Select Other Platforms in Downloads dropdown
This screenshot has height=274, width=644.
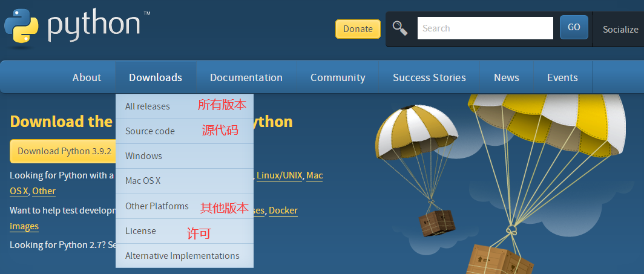(185, 206)
